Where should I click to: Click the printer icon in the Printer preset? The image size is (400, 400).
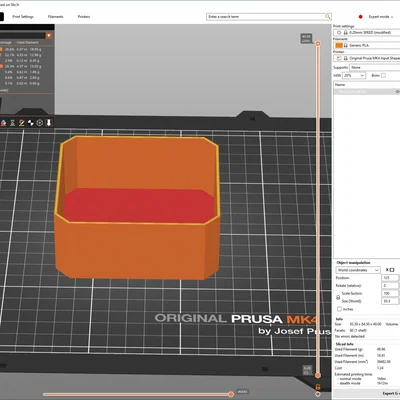click(339, 58)
